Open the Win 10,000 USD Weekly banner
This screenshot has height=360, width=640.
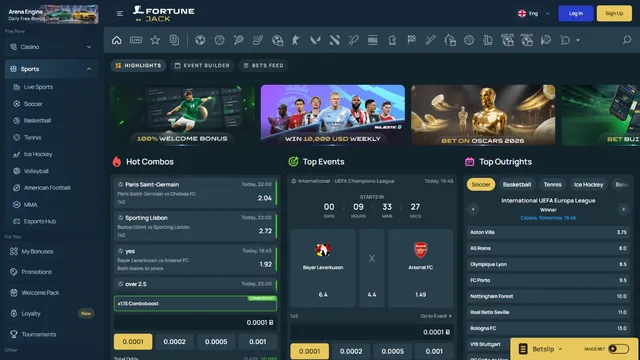point(333,115)
